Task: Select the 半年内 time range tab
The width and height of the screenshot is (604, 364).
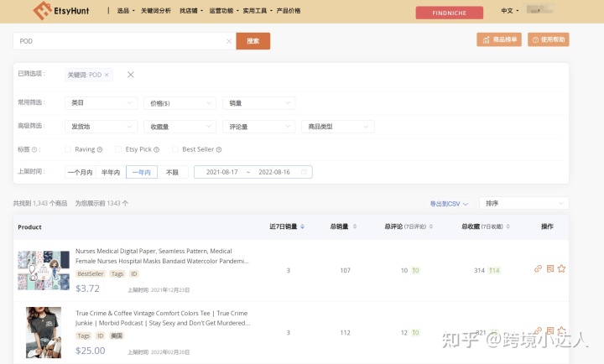Action: (x=110, y=172)
